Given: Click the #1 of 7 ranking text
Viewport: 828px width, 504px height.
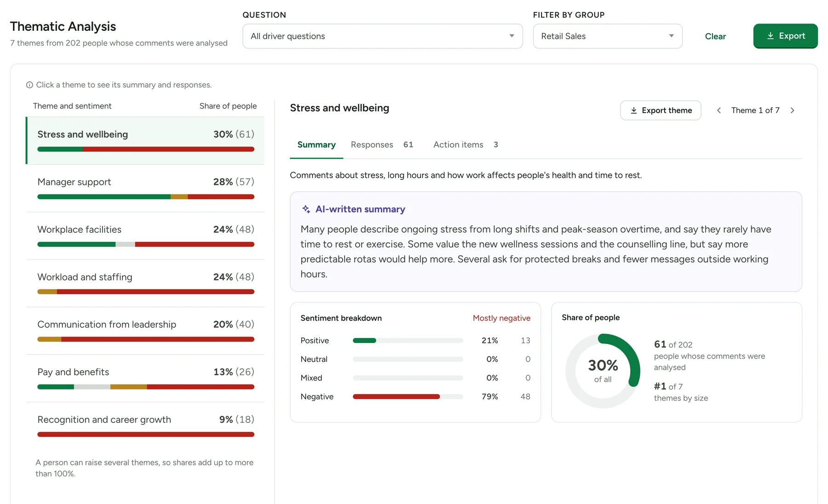Looking at the screenshot, I should point(668,386).
